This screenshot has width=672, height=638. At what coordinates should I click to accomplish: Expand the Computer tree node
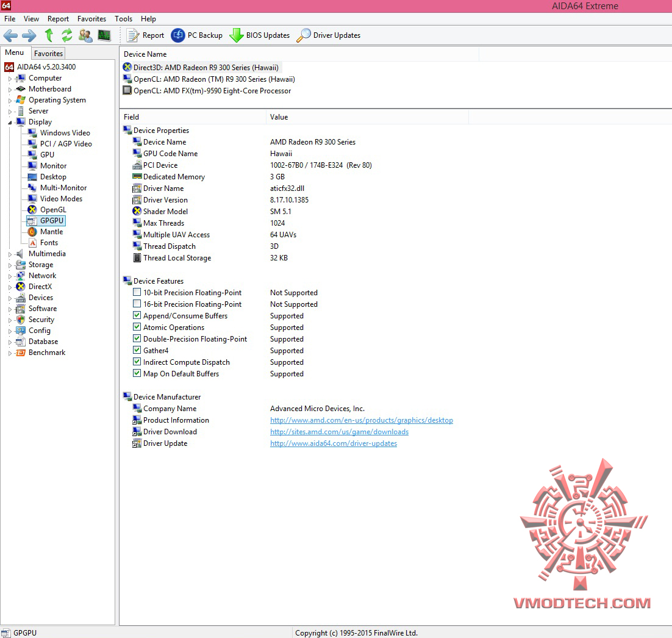[10, 79]
